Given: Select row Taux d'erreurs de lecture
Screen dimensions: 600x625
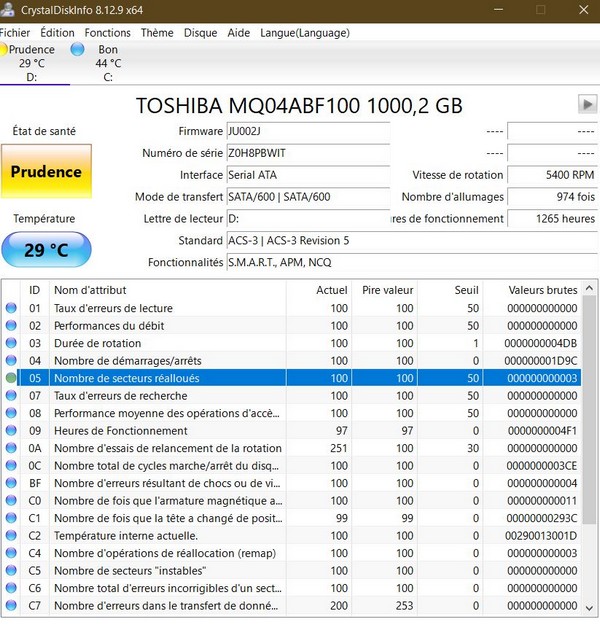Looking at the screenshot, I should (x=291, y=308).
